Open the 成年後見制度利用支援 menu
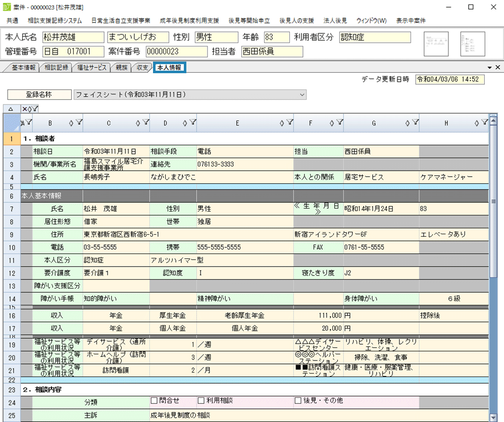The image size is (504, 422). point(189,21)
